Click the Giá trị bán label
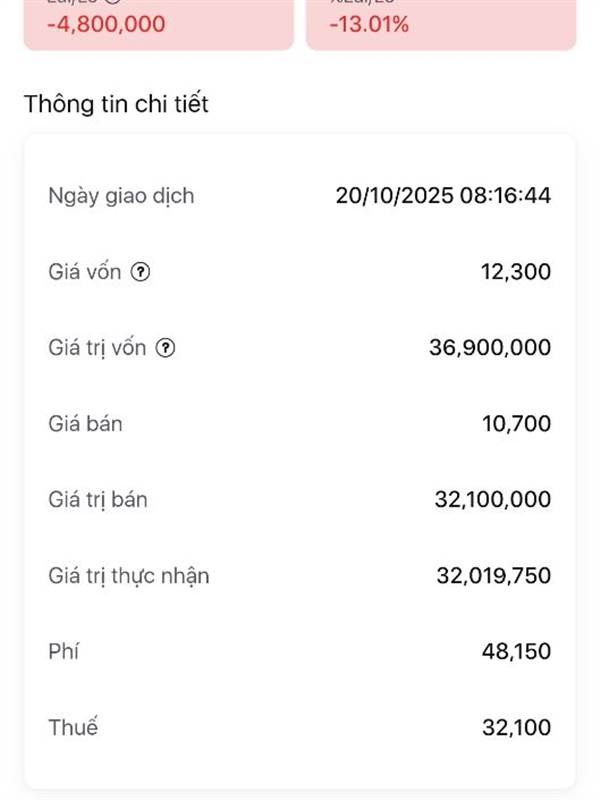 coord(98,499)
